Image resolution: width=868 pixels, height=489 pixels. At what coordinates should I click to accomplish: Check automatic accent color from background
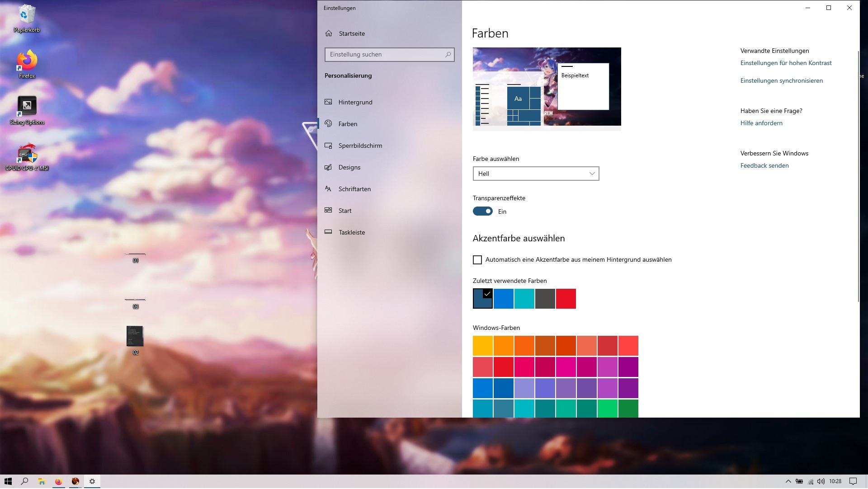coord(477,260)
